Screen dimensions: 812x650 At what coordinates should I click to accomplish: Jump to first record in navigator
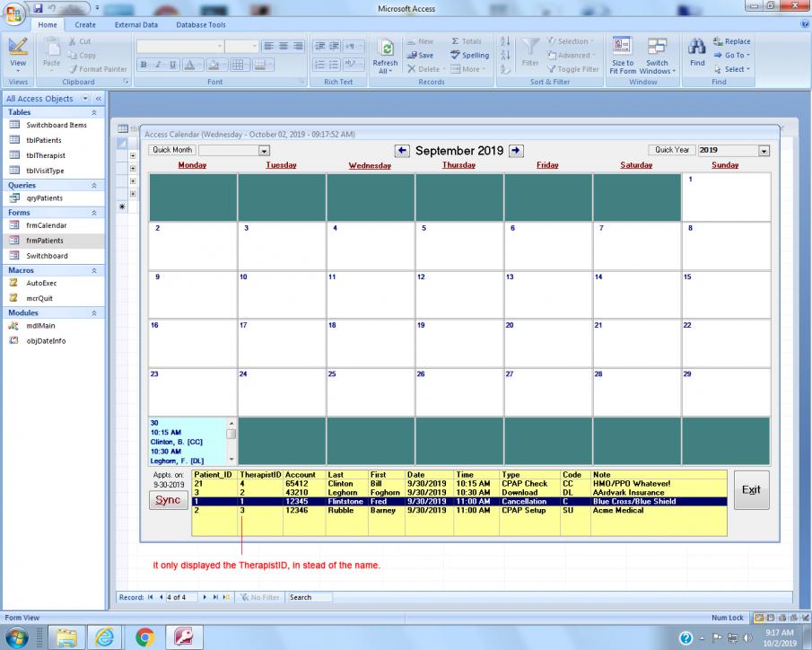coord(150,597)
